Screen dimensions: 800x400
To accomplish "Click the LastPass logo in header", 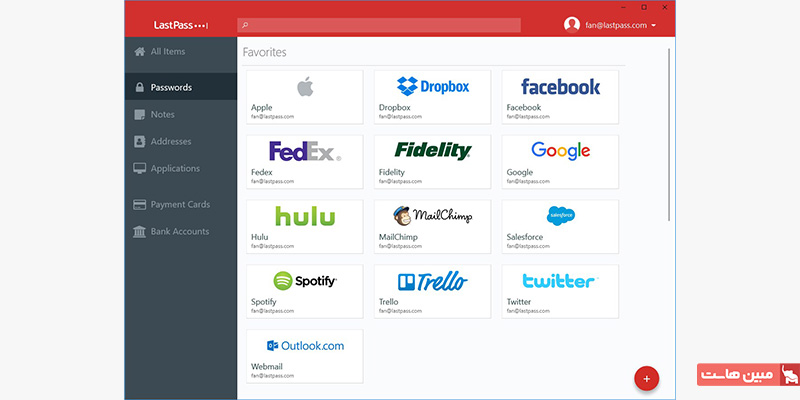I will click(x=181, y=25).
